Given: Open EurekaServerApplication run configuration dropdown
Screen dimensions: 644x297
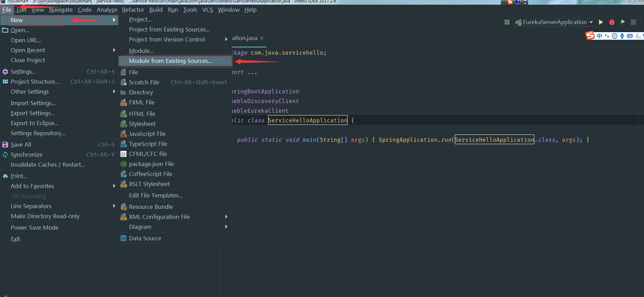Looking at the screenshot, I should (554, 22).
